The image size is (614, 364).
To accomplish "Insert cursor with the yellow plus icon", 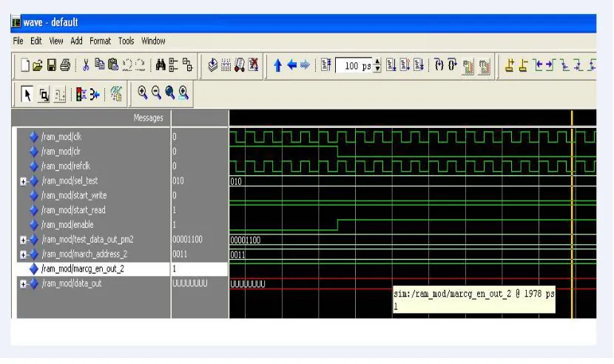I will (510, 65).
